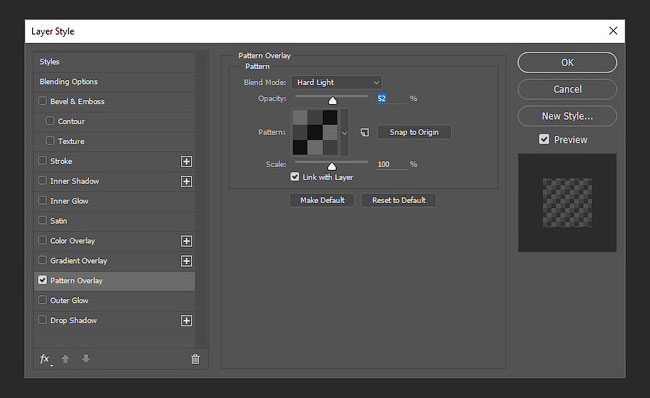
Task: Enable the Satin checkbox
Action: pos(42,220)
